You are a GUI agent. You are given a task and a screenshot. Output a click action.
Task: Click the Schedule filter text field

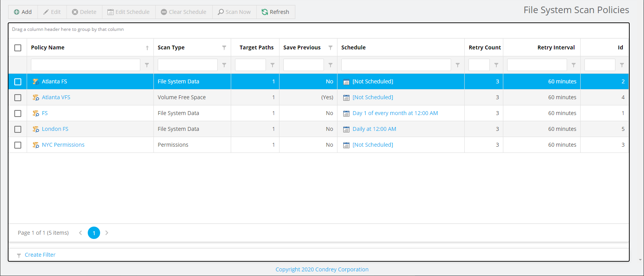pos(396,65)
